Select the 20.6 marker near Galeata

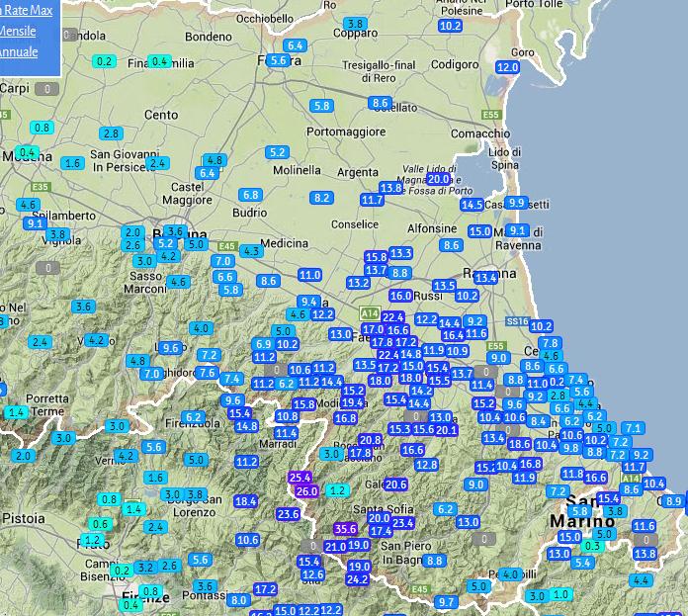[395, 484]
